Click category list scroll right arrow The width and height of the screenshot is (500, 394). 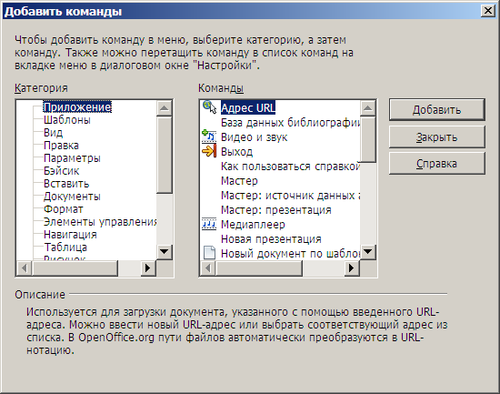147,268
